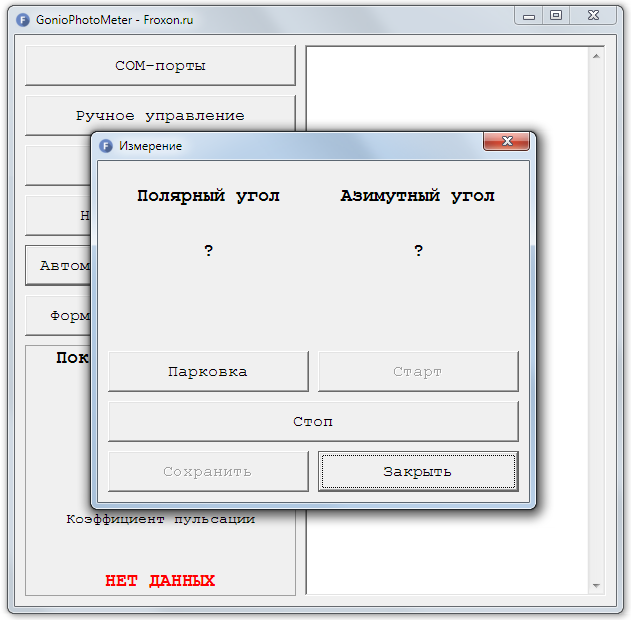Click the Парковка button
631x620 pixels.
click(208, 371)
